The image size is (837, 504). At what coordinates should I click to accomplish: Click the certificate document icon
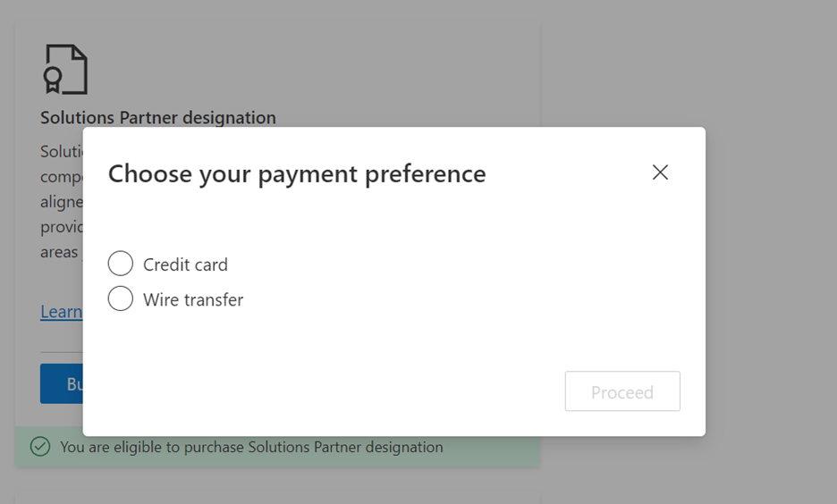pyautogui.click(x=65, y=69)
